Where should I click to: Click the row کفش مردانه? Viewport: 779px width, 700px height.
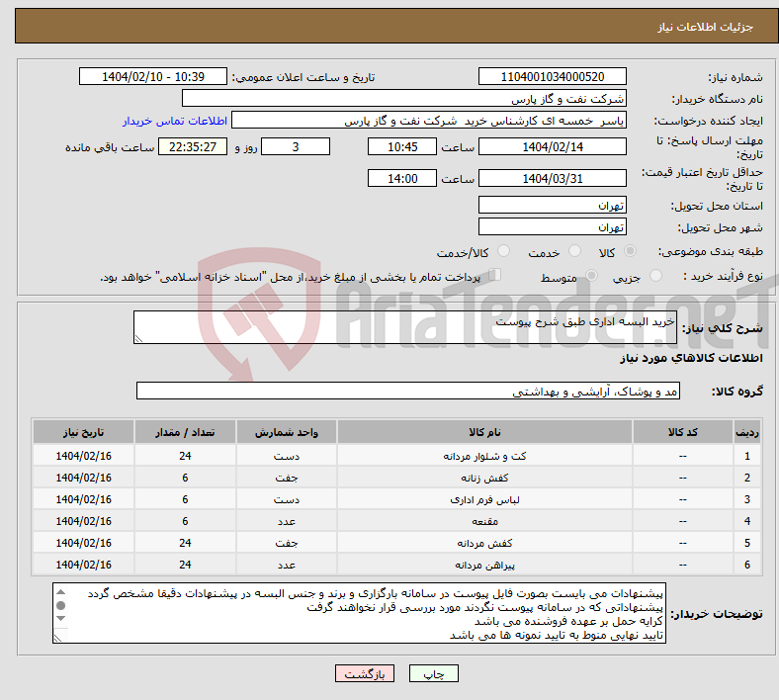tap(397, 543)
